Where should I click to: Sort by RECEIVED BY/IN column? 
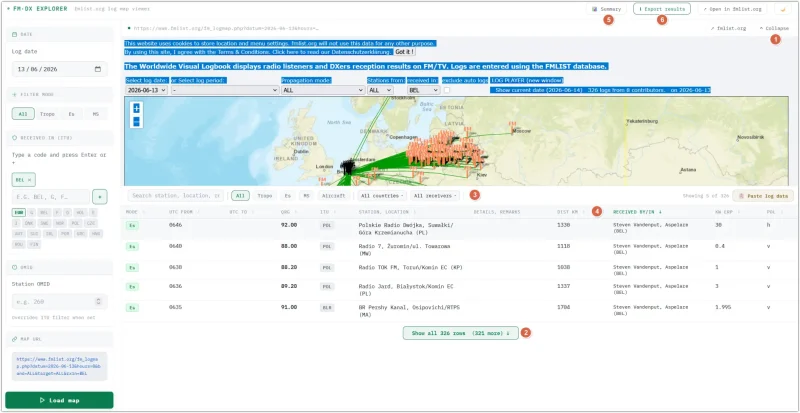click(637, 211)
